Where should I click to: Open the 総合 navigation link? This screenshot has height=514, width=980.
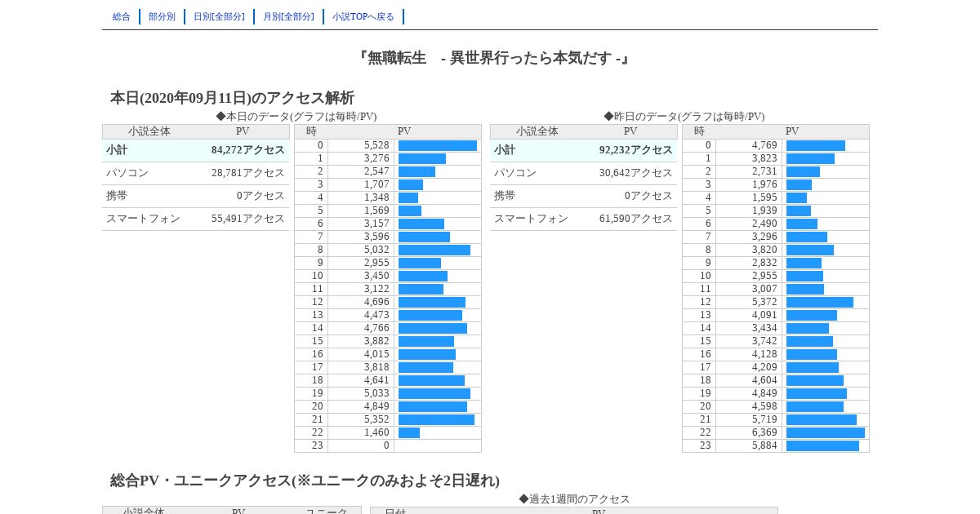click(x=122, y=16)
